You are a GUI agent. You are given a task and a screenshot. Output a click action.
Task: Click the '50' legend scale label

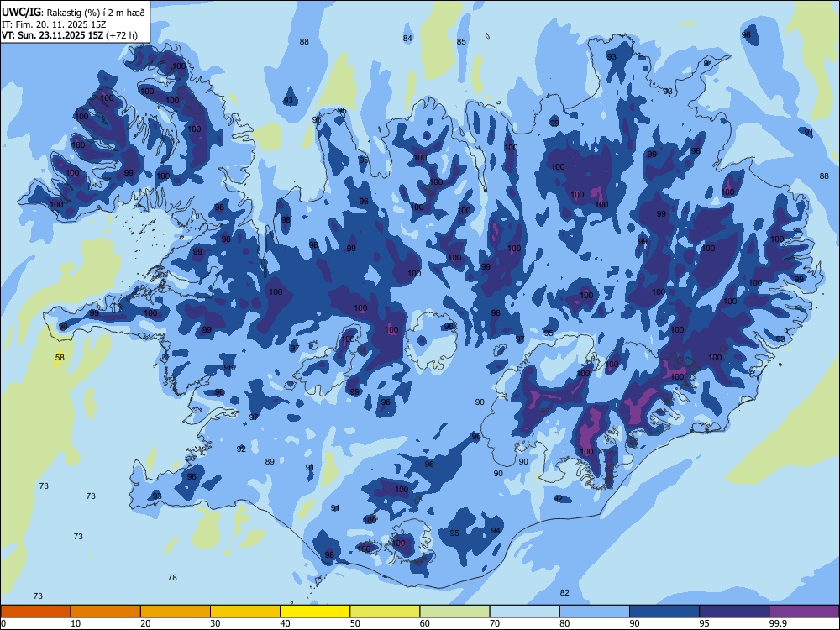click(x=354, y=623)
